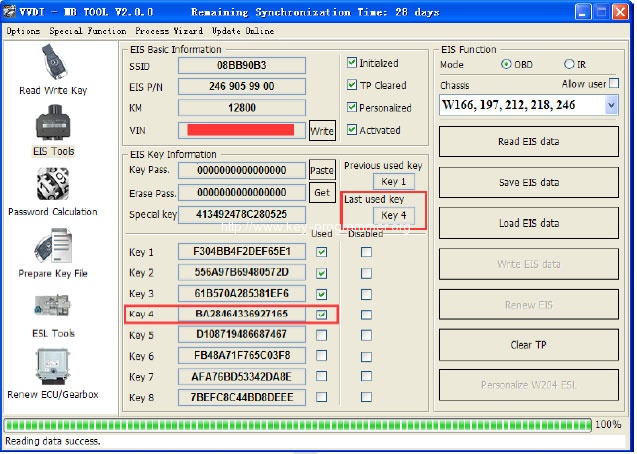Select the EIS Tools icon

tap(53, 123)
